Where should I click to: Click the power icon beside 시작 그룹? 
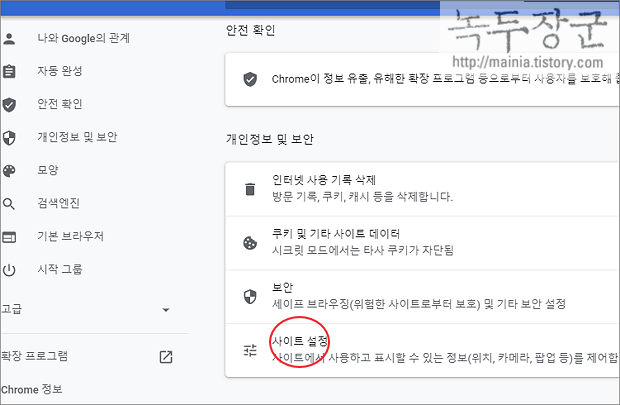pos(9,271)
